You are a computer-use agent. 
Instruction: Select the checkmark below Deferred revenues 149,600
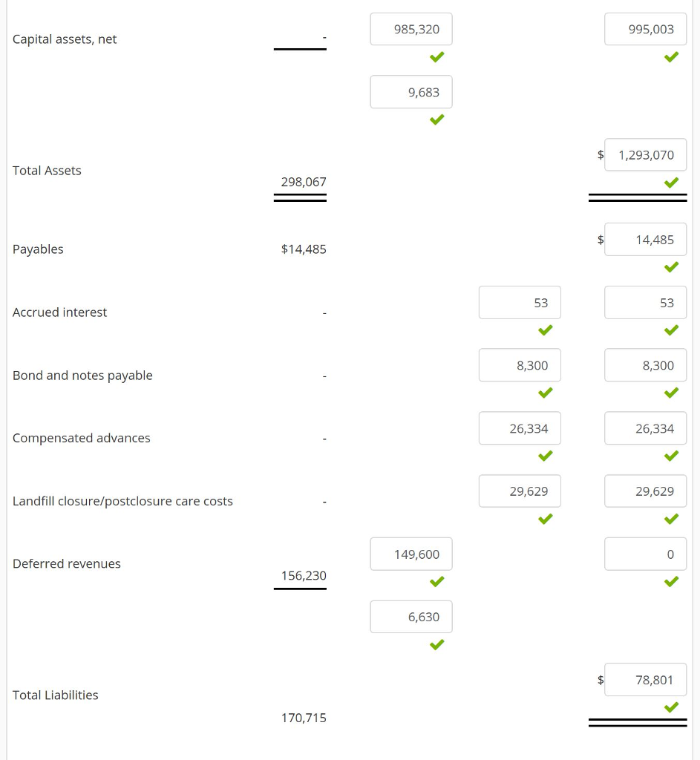pos(436,582)
